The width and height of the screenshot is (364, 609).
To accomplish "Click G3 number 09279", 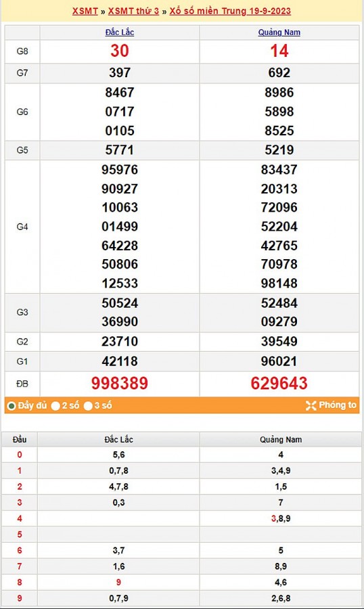I will click(279, 321).
